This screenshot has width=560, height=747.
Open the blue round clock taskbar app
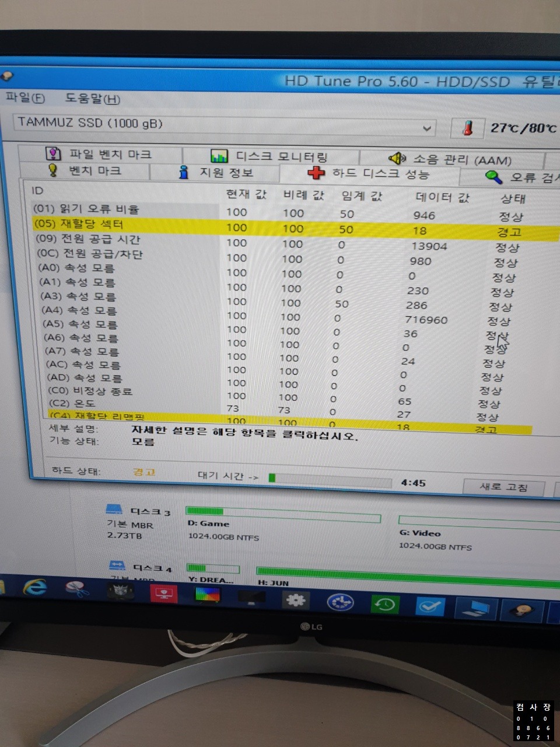tap(339, 602)
